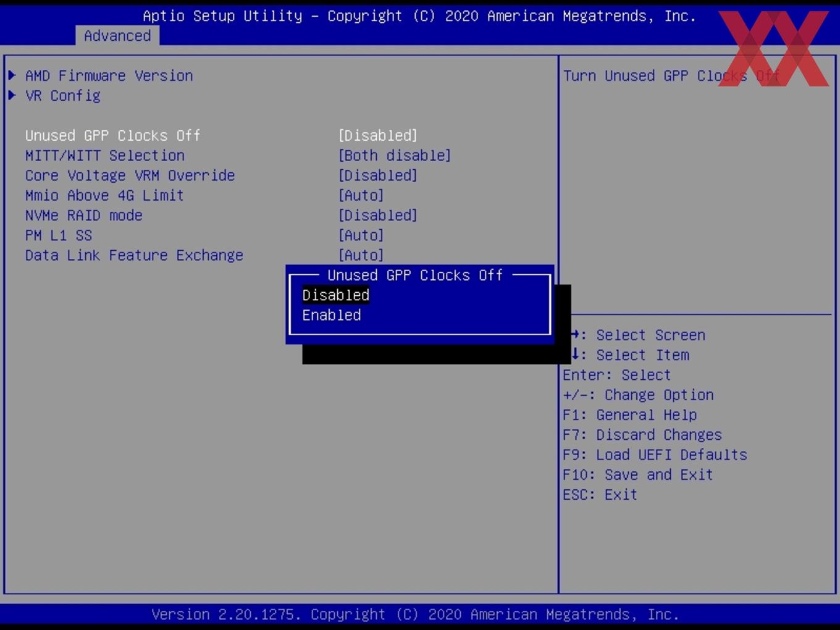Expand AMD Firmware Version submenu arrow
This screenshot has height=630, width=840.
point(12,75)
